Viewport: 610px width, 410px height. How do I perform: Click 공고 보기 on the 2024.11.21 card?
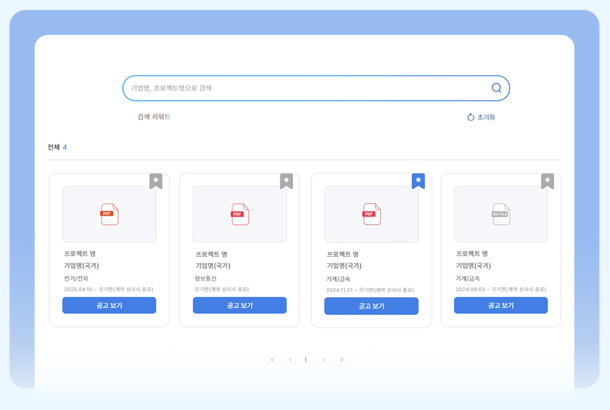[x=371, y=306]
